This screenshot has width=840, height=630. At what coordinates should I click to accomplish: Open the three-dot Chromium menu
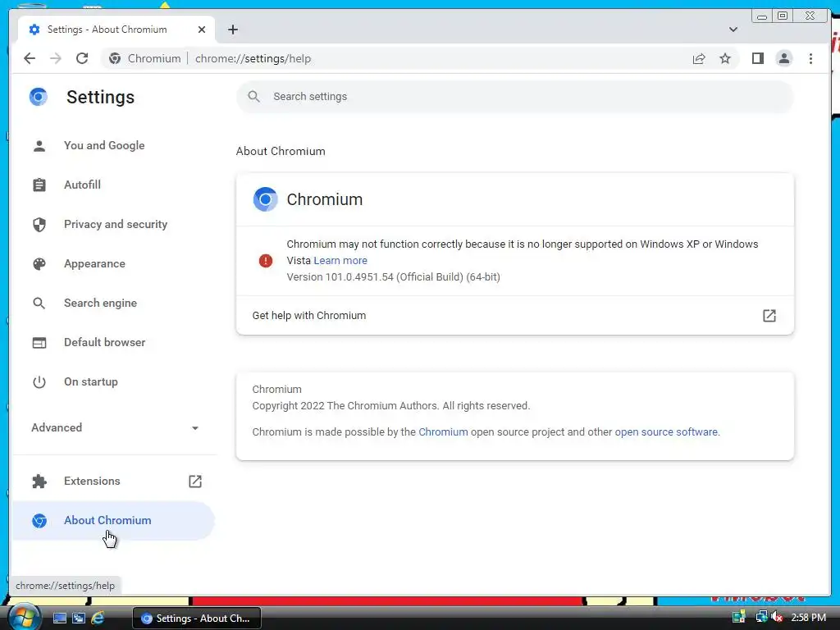coord(810,58)
